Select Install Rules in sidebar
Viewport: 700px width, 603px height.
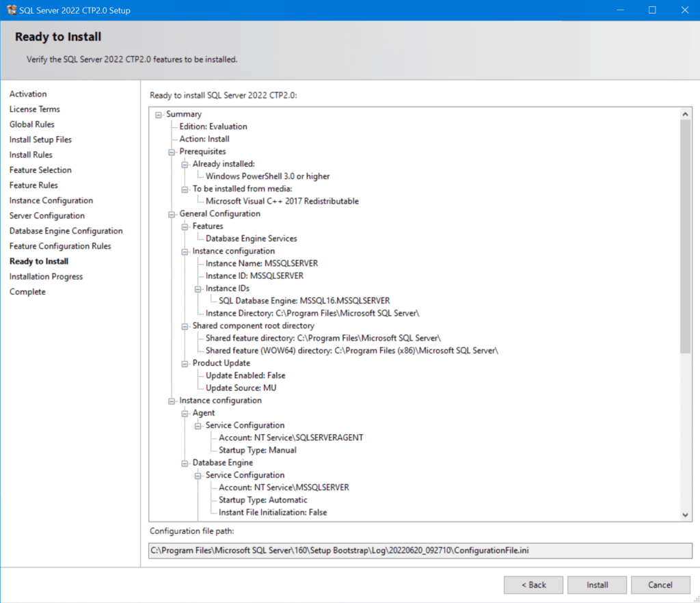pyautogui.click(x=31, y=155)
